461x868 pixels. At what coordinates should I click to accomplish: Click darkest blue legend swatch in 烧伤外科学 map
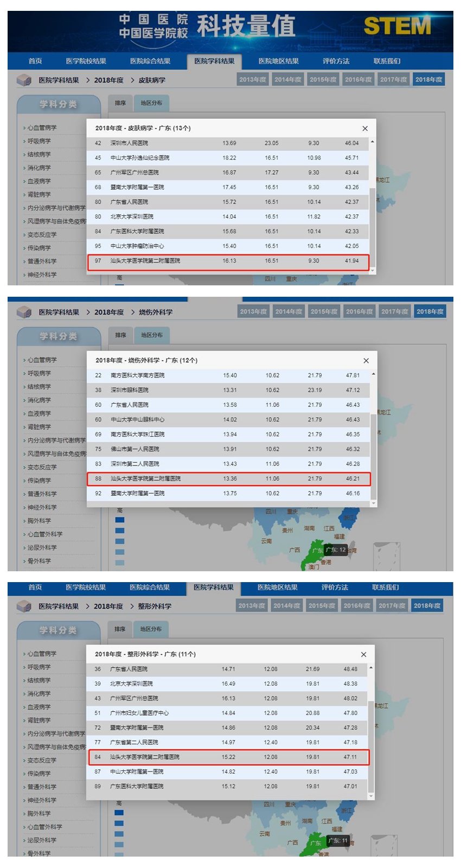(120, 520)
